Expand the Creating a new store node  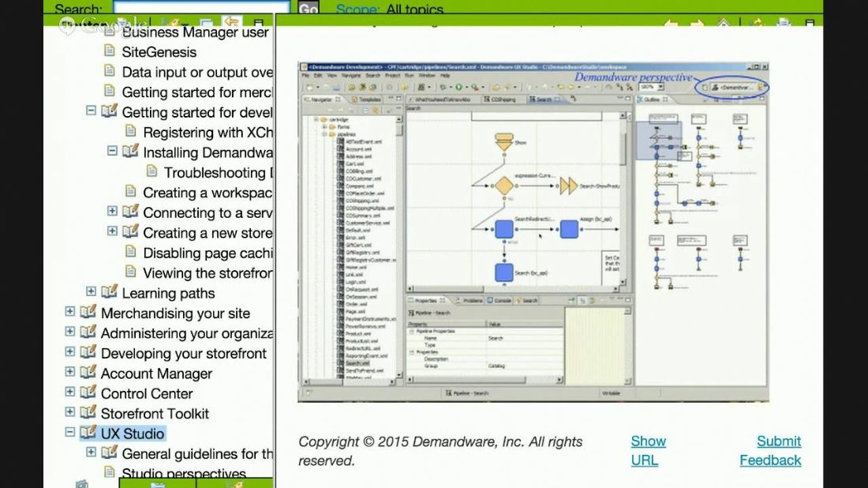click(x=112, y=231)
